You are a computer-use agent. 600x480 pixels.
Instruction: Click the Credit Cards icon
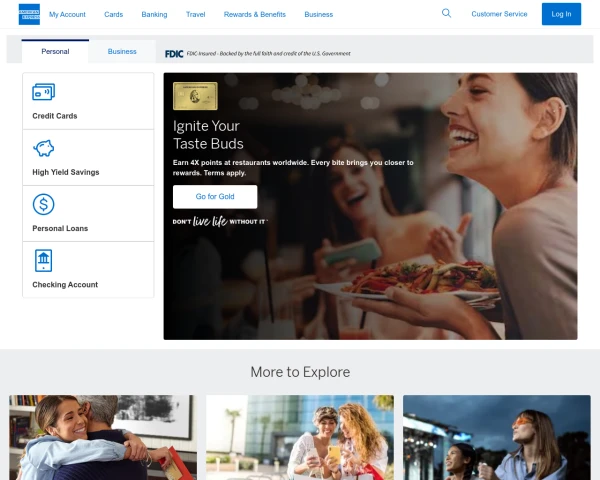(x=44, y=92)
